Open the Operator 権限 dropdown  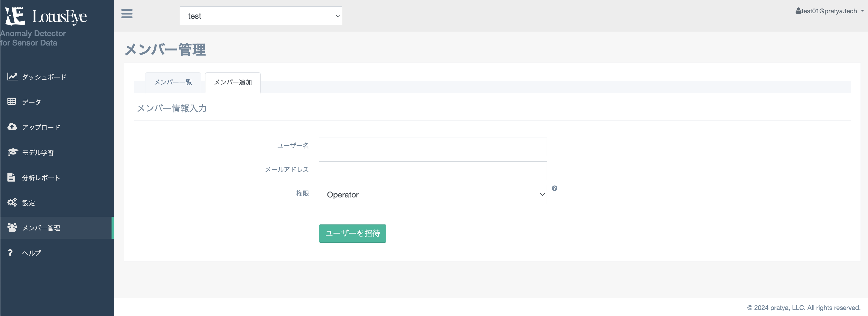coord(433,195)
